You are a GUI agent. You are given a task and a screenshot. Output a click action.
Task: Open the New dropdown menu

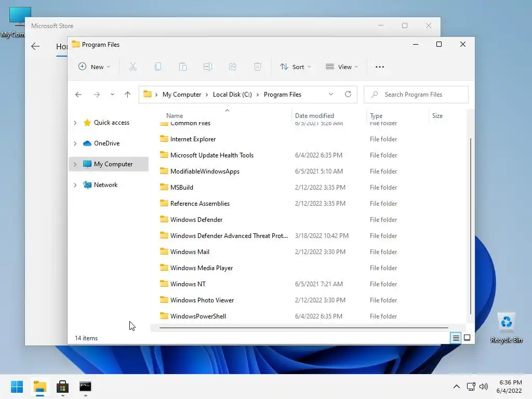pos(94,67)
